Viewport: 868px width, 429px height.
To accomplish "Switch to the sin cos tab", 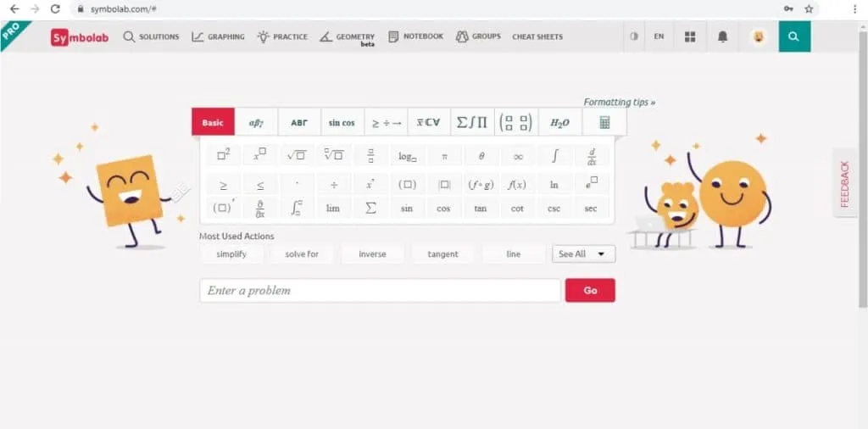I will [x=342, y=122].
